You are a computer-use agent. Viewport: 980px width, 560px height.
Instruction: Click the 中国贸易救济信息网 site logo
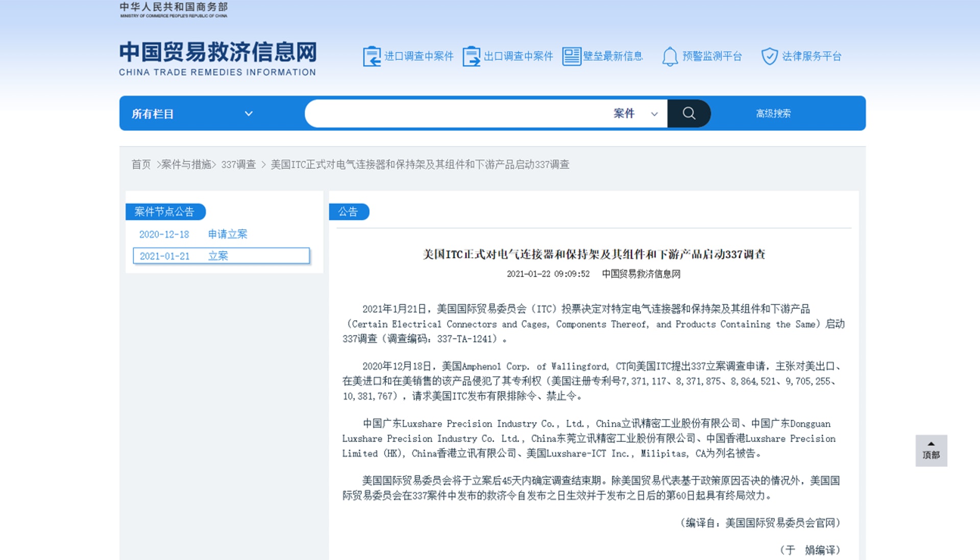click(x=218, y=59)
